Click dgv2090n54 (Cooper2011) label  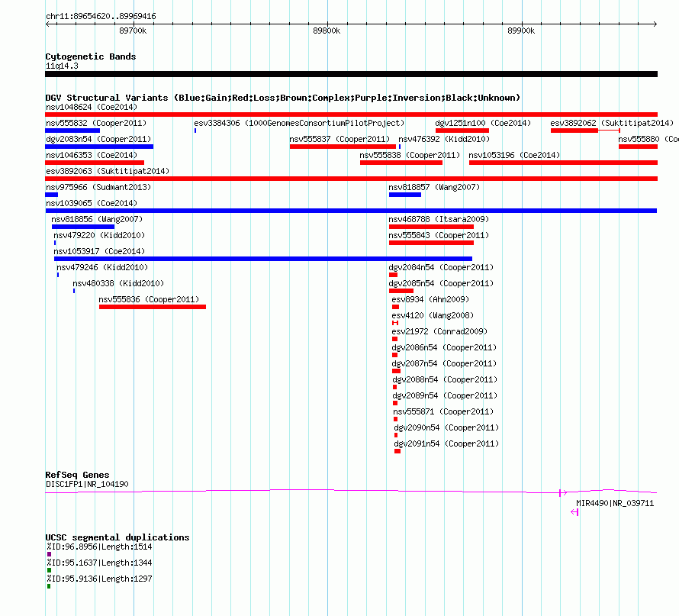[x=446, y=427]
